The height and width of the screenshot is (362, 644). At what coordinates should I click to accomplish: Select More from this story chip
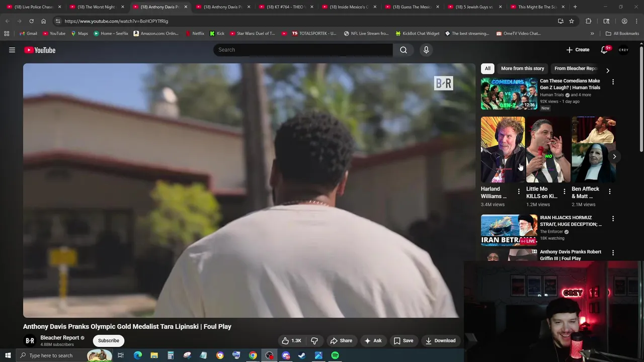click(522, 68)
